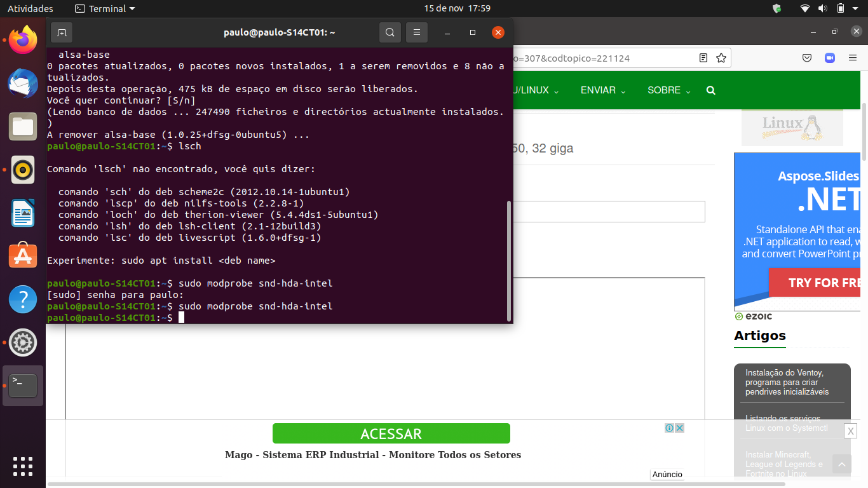Click the website search magnifier icon
The width and height of the screenshot is (868, 488).
(x=710, y=90)
